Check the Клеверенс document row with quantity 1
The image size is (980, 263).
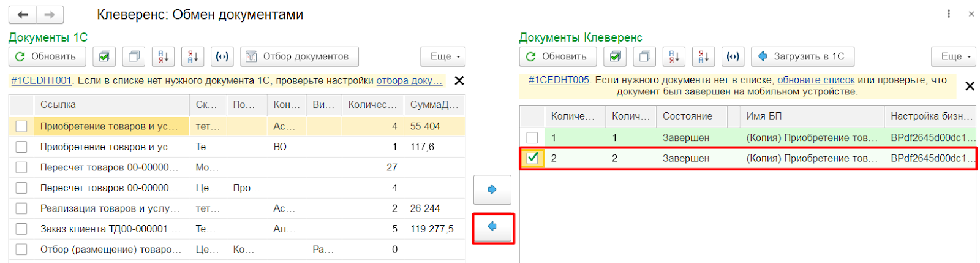point(532,138)
